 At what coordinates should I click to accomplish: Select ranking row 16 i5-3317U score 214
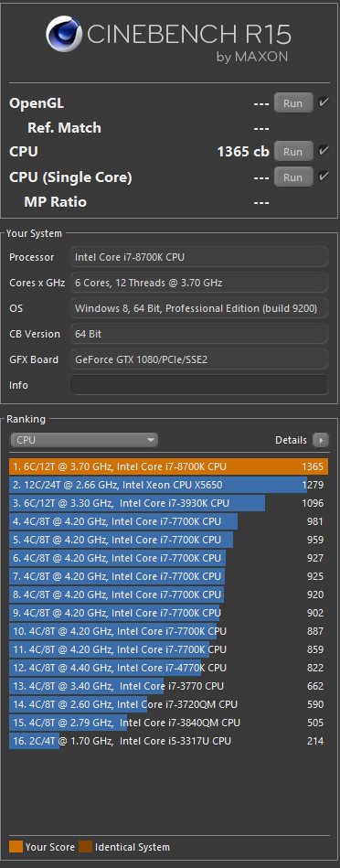tap(168, 741)
